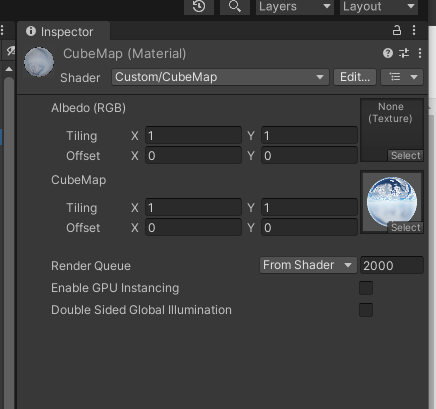This screenshot has width=436, height=409.
Task: Open the CubeMap material header options menu
Action: pyautogui.click(x=420, y=53)
